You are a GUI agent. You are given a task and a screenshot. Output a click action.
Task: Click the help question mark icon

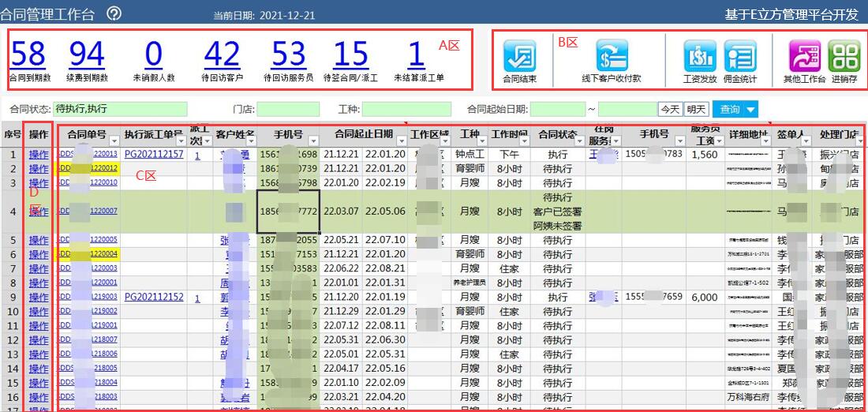point(114,14)
